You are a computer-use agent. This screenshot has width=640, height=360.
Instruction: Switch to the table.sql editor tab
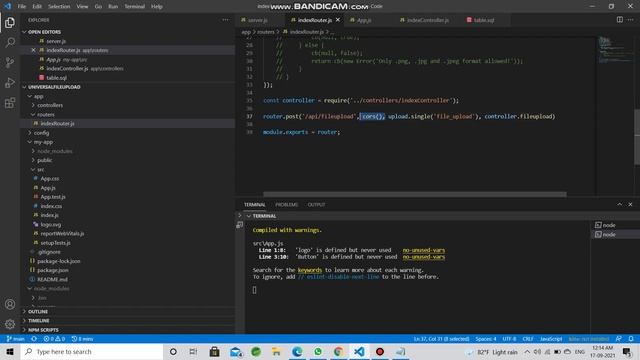pos(484,20)
